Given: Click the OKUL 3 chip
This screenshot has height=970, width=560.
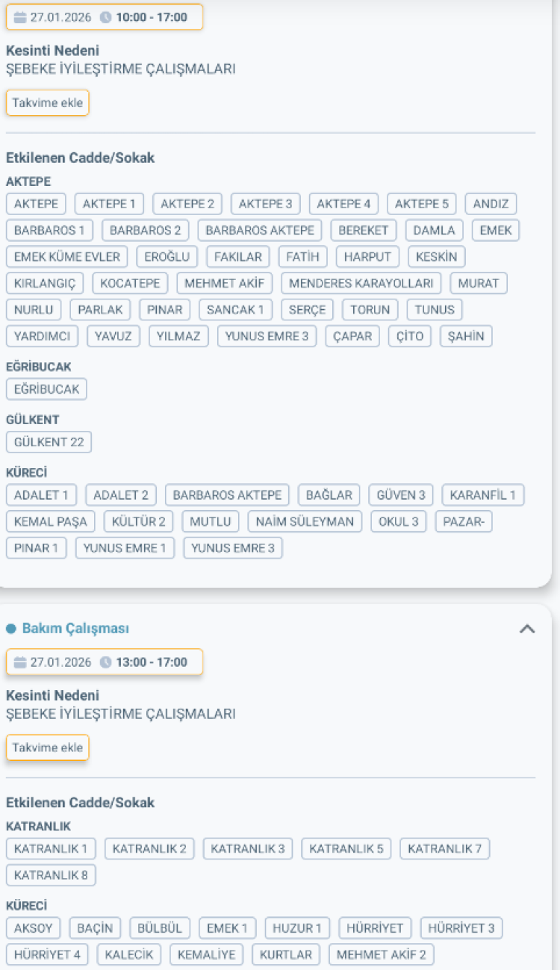Looking at the screenshot, I should pyautogui.click(x=399, y=521).
